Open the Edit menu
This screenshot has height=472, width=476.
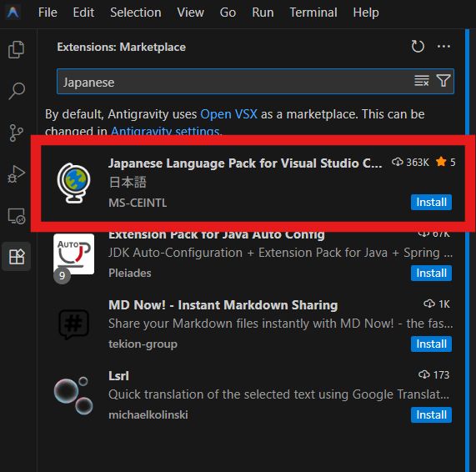tap(83, 13)
